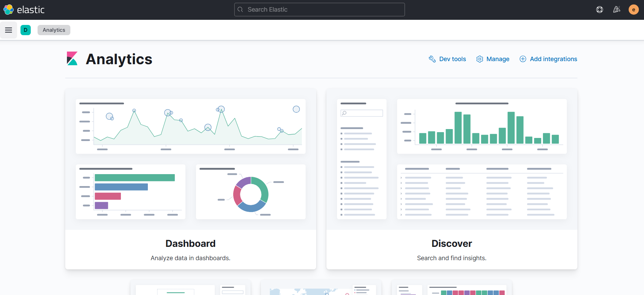Viewport: 644px width, 295px height.
Task: Click 'Search and find insights.' text
Action: click(452, 258)
